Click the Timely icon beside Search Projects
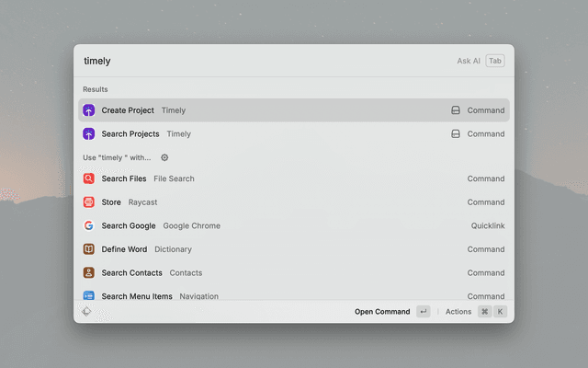Viewport: 588px width, 368px height. click(x=89, y=134)
